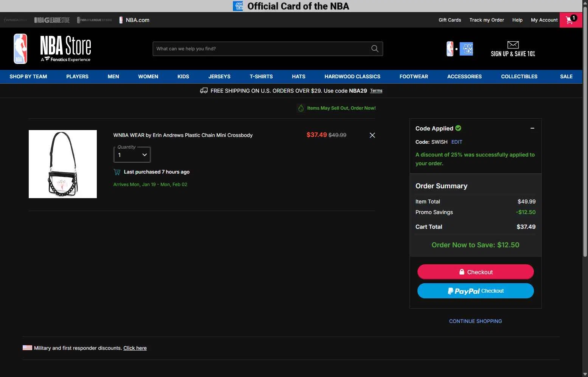Viewport: 588px width, 377px height.
Task: Click the search magnifier icon
Action: click(375, 49)
